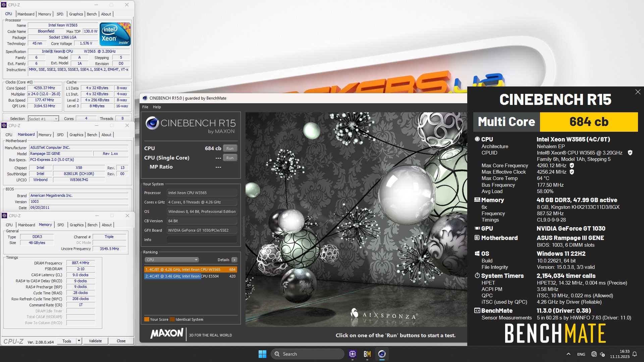The image size is (644, 362).
Task: Open Memory tab in middle CPU-Z window
Action: click(45, 135)
